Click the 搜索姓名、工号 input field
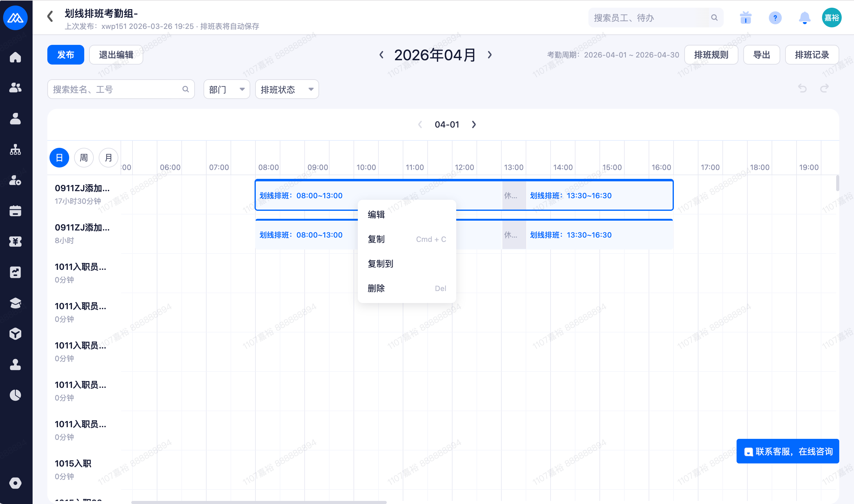The height and width of the screenshot is (504, 854). [116, 89]
